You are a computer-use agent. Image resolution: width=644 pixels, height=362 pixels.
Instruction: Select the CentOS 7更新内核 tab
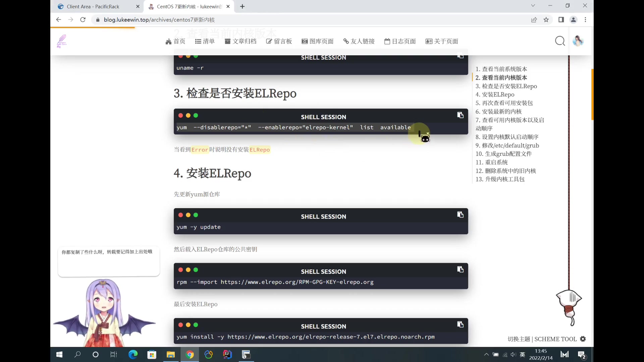[x=189, y=6]
